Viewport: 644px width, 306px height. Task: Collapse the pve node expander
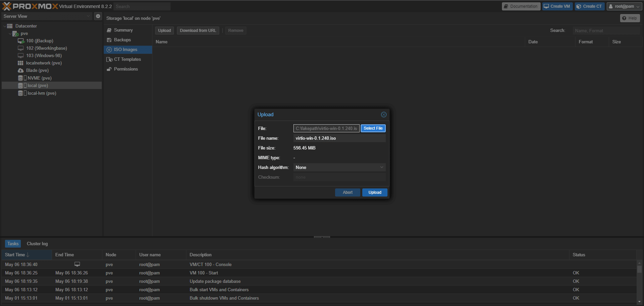[10, 34]
